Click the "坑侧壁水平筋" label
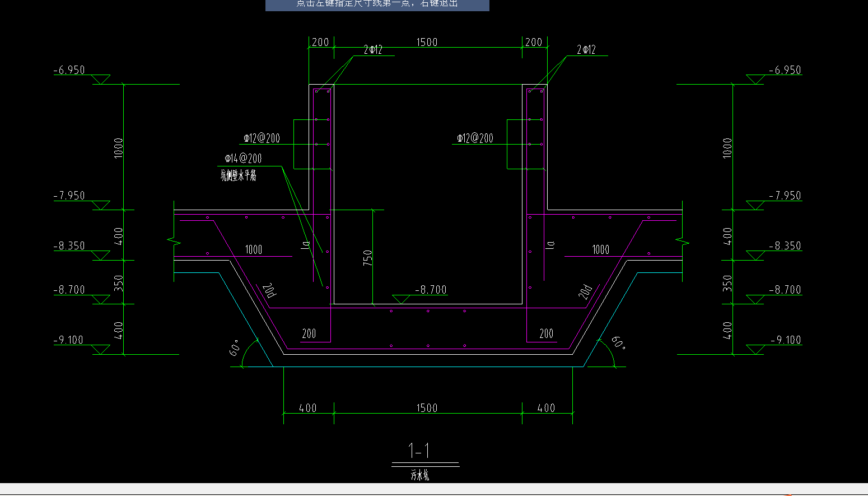Viewport: 868px width, 496px height. (239, 176)
